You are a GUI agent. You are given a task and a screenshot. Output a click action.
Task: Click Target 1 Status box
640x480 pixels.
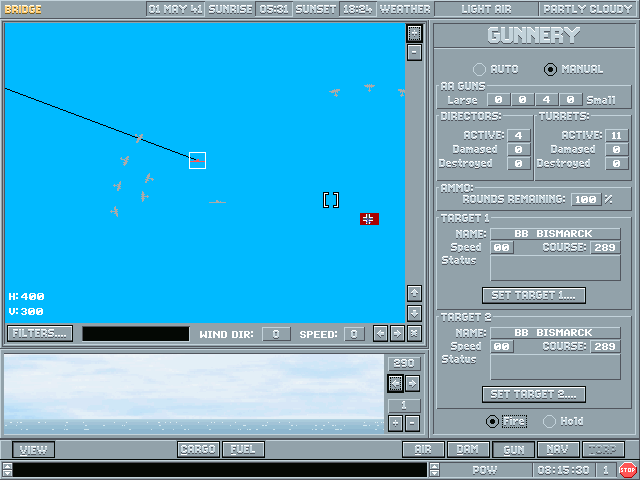pos(555,268)
